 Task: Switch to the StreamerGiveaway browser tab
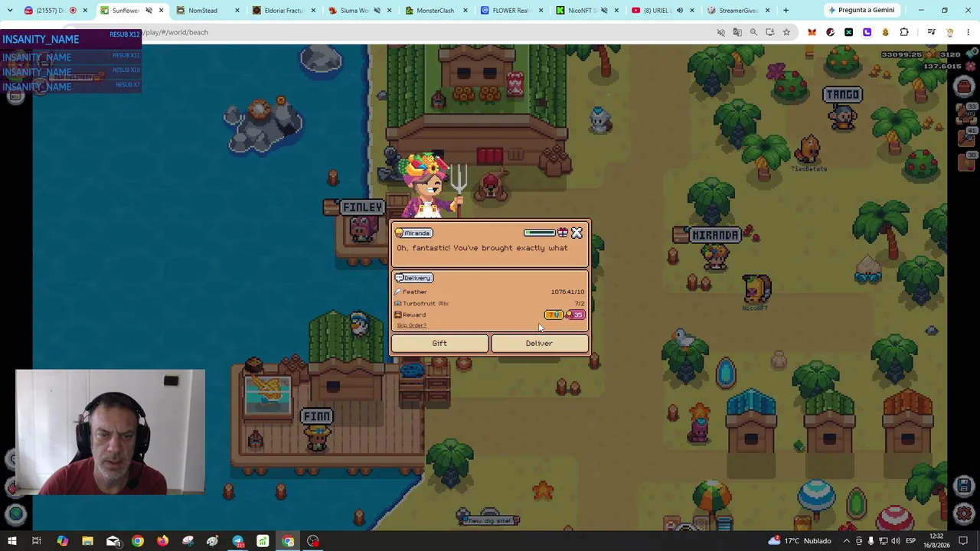(740, 11)
